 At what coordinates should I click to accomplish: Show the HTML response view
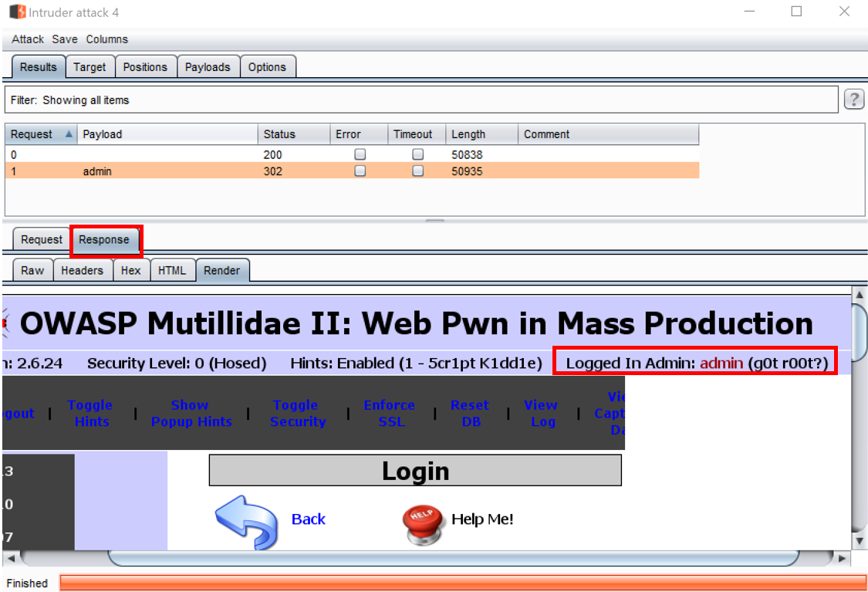click(172, 270)
